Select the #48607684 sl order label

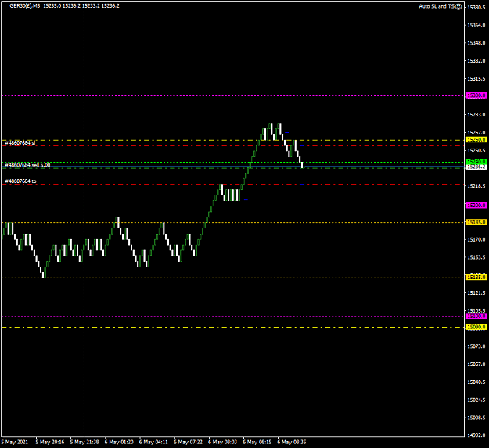tap(20, 143)
